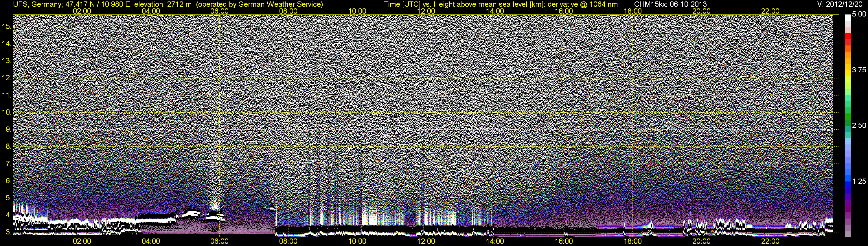Click the colorbar value '1.25'
Viewport: 868px width, 246px height.
point(859,181)
